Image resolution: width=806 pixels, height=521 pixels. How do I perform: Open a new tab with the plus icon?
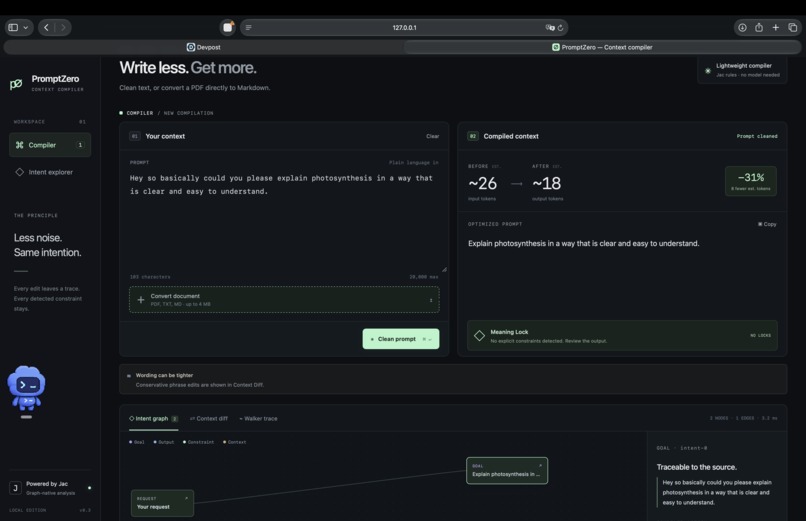[x=776, y=28]
